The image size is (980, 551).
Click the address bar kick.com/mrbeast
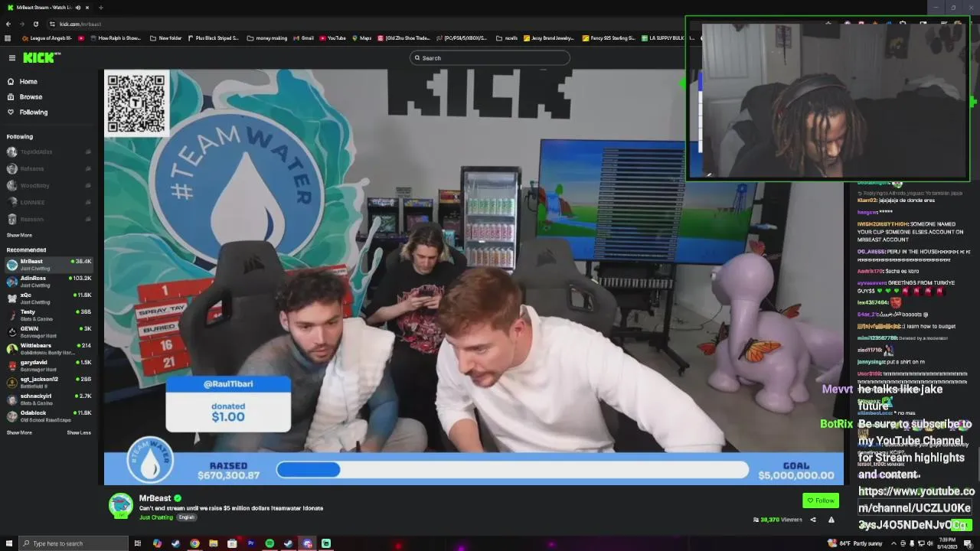click(x=80, y=24)
